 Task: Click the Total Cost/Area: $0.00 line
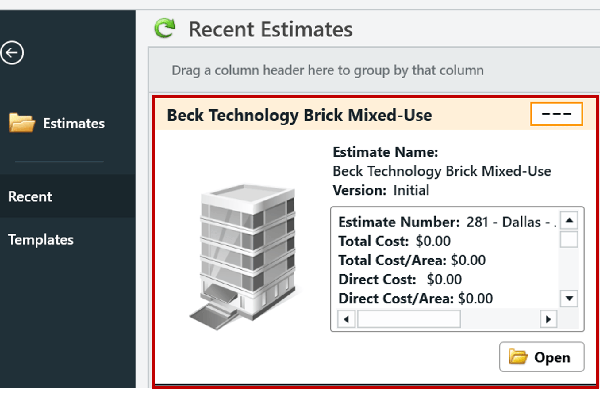[x=412, y=260]
